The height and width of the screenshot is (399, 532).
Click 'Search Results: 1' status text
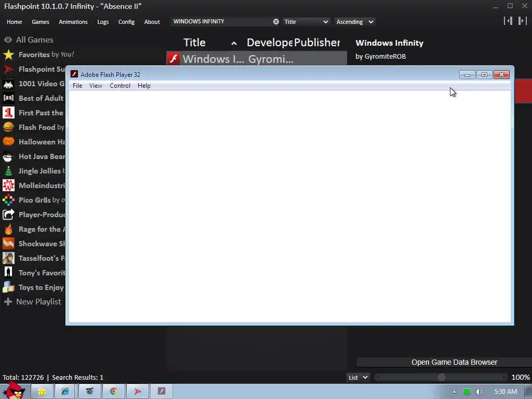(77, 378)
